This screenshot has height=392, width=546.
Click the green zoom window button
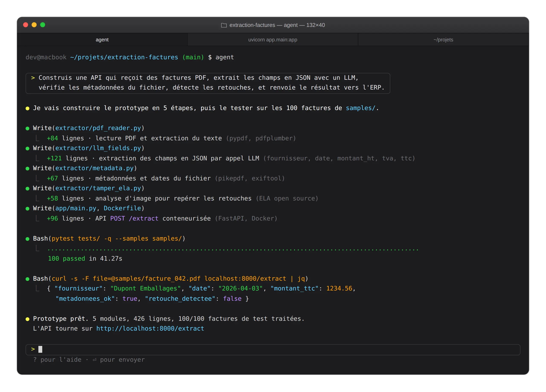[43, 25]
